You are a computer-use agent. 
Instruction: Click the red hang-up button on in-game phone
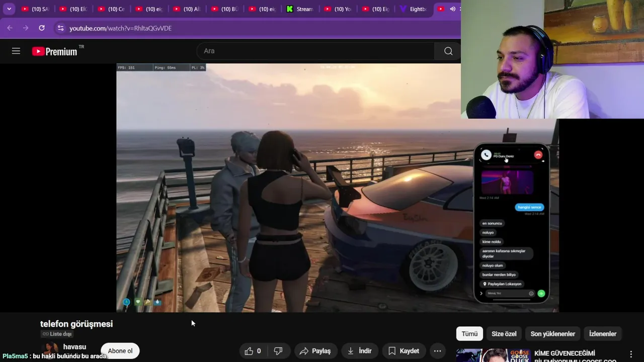point(538,155)
